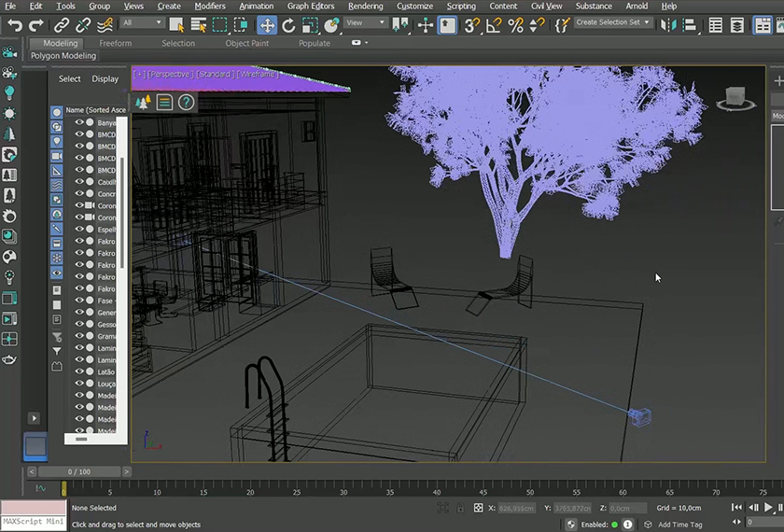Open the selection filter 'All' dropdown

tap(142, 23)
